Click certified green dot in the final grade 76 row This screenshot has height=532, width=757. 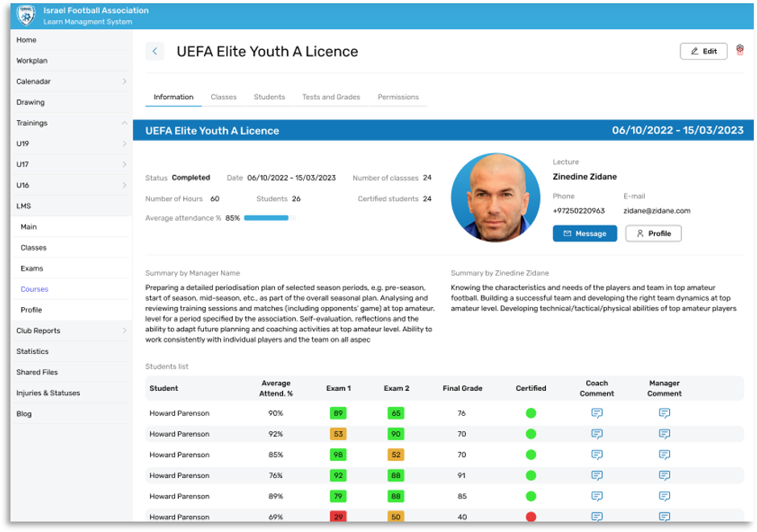530,414
